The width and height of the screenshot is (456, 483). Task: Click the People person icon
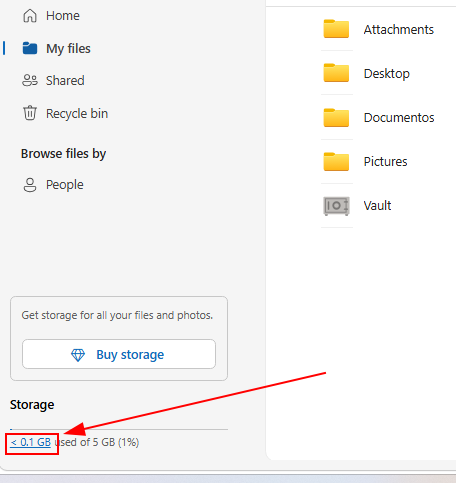30,185
